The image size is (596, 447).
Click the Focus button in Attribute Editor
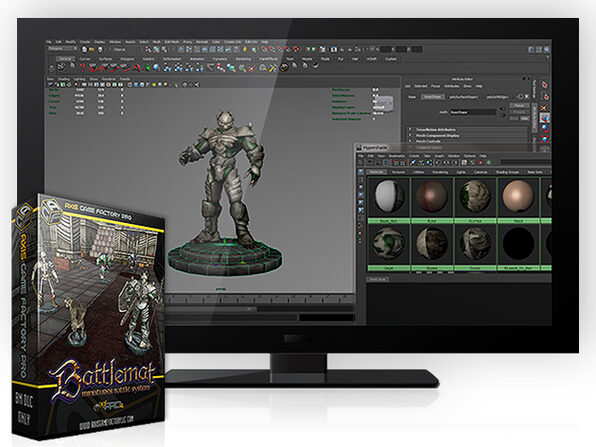(x=519, y=105)
